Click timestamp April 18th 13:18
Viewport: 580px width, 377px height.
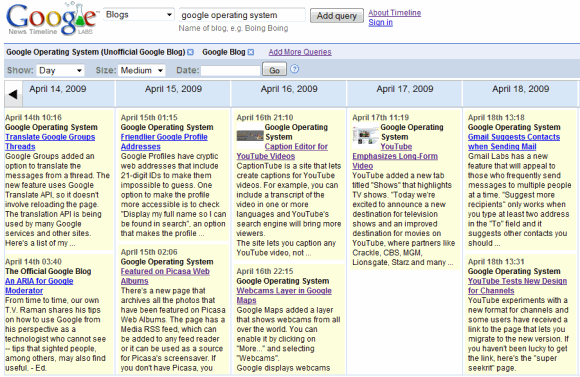(x=496, y=118)
